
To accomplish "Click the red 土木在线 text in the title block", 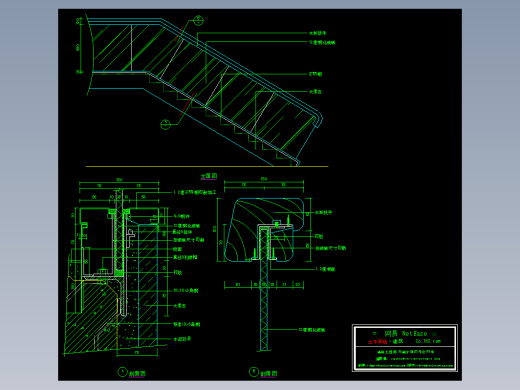I will click(378, 342).
